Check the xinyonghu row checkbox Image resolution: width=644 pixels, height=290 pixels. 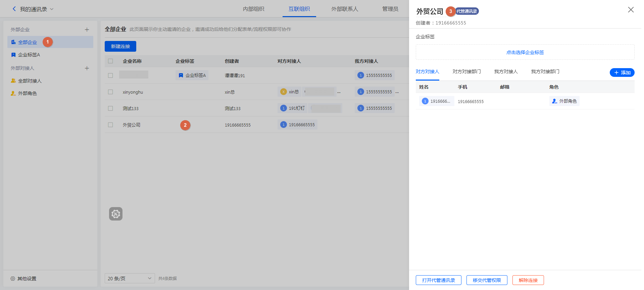click(x=110, y=92)
